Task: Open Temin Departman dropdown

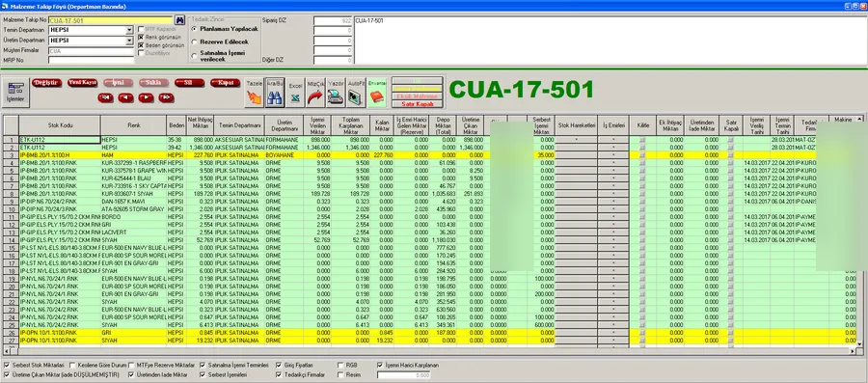Action: click(129, 30)
